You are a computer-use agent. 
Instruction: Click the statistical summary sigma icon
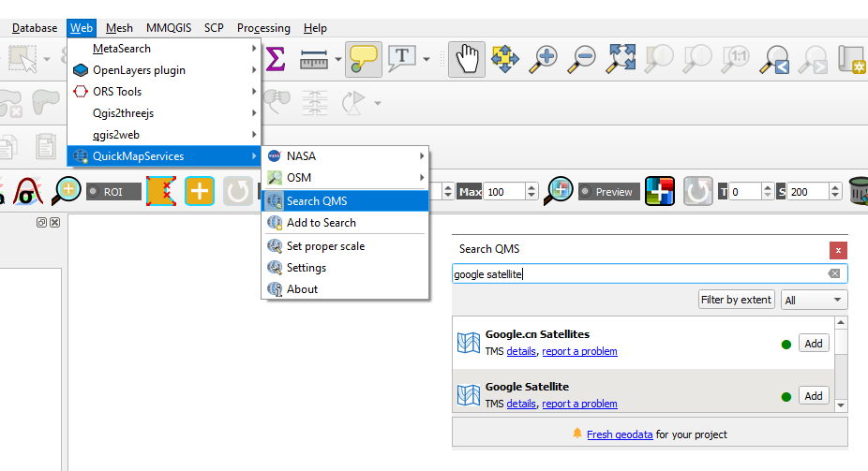pos(276,59)
